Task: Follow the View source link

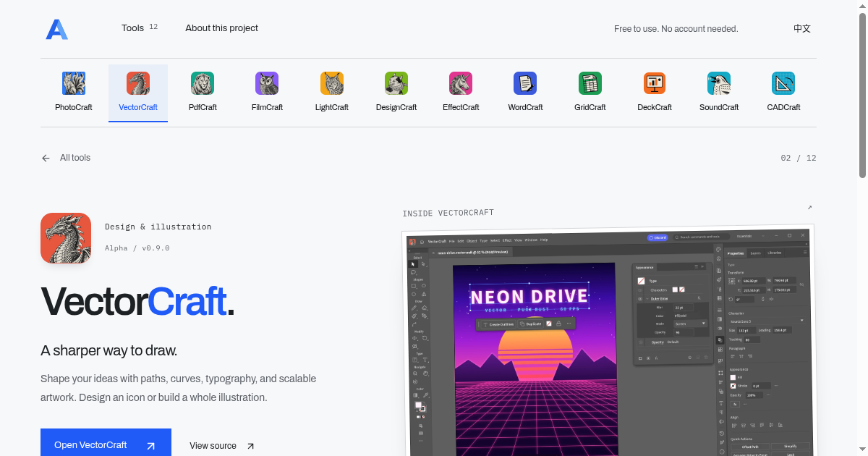Action: click(222, 446)
